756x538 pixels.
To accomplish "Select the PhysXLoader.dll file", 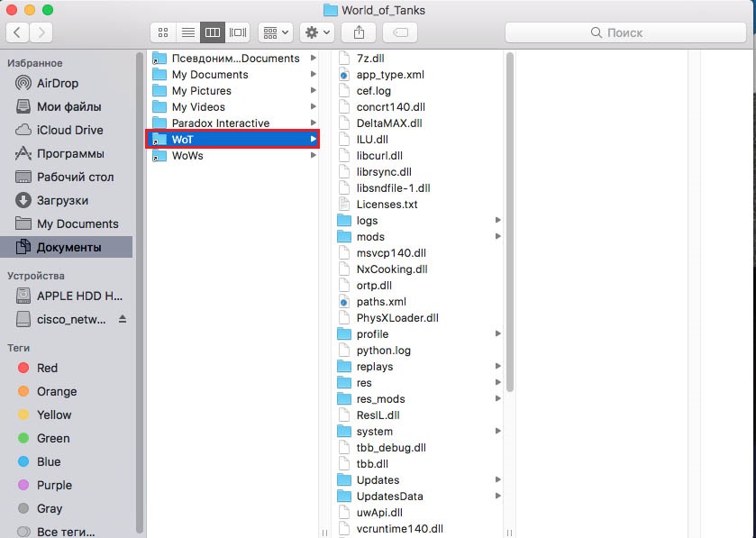I will [418, 318].
